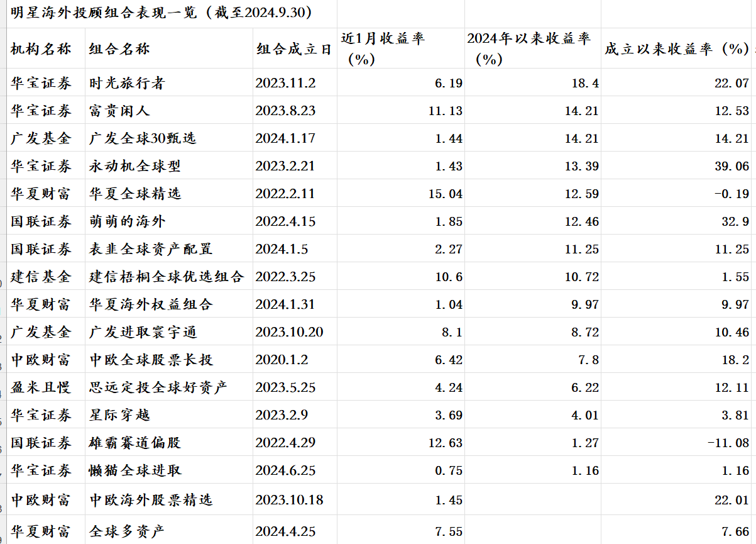Select 广发基金 in the 广发进取寰宇通 row
This screenshot has height=544, width=756.
(46, 331)
